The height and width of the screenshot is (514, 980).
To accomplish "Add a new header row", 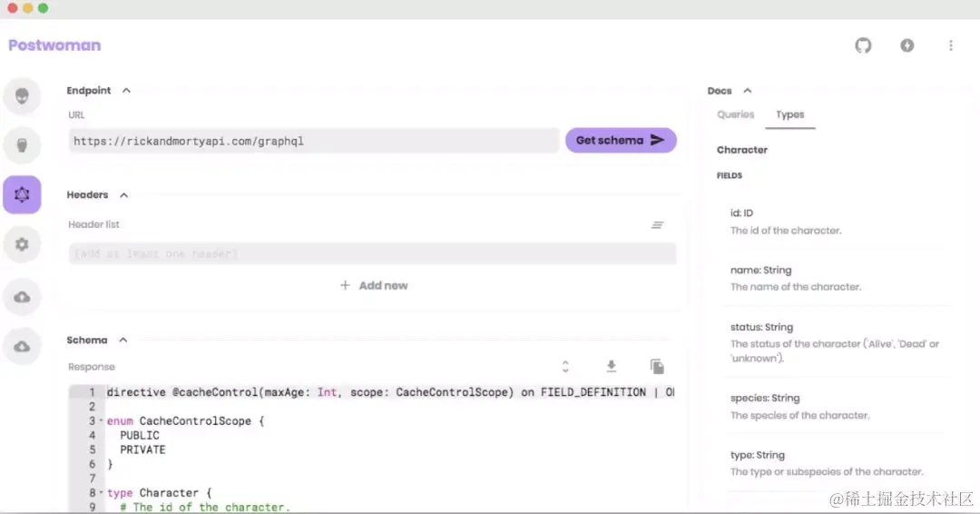I will tap(374, 285).
